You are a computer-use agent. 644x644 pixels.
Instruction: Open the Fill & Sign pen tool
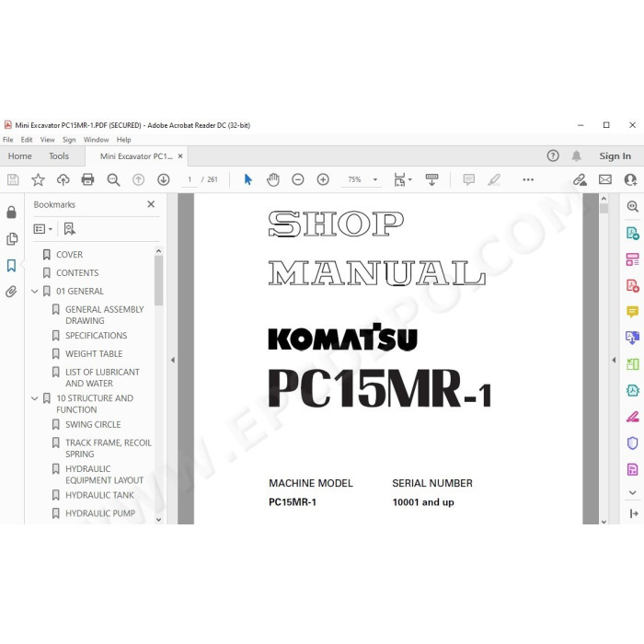pos(633,417)
